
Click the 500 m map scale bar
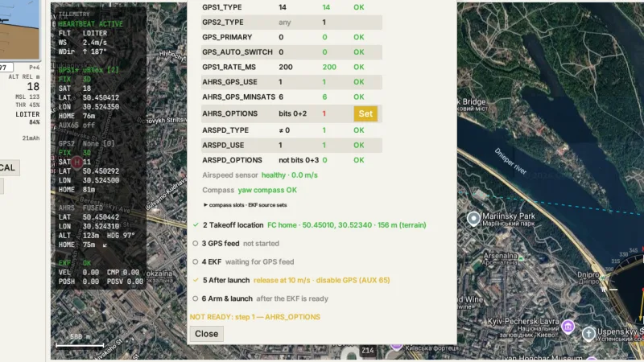(x=80, y=341)
